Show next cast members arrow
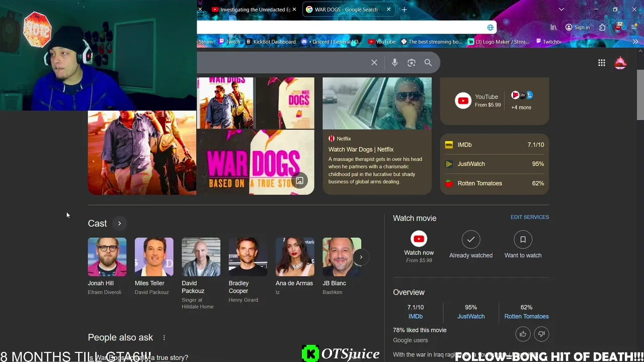644x362 pixels. point(361,257)
